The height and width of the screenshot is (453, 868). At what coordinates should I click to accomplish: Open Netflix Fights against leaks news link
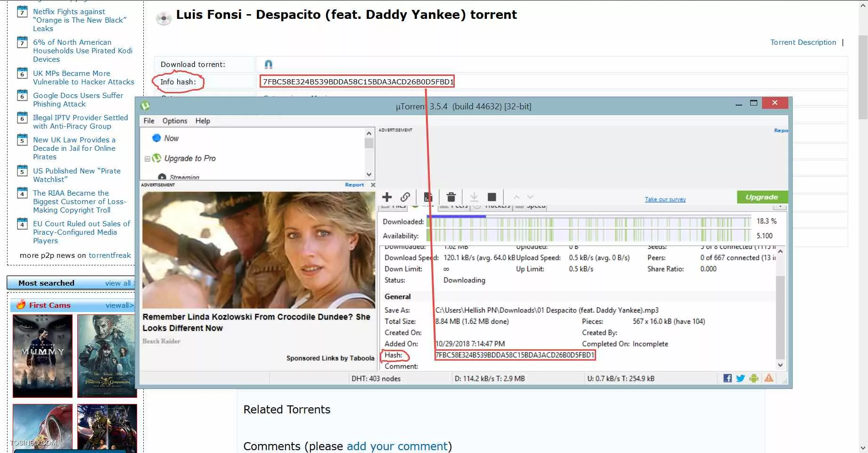point(80,20)
